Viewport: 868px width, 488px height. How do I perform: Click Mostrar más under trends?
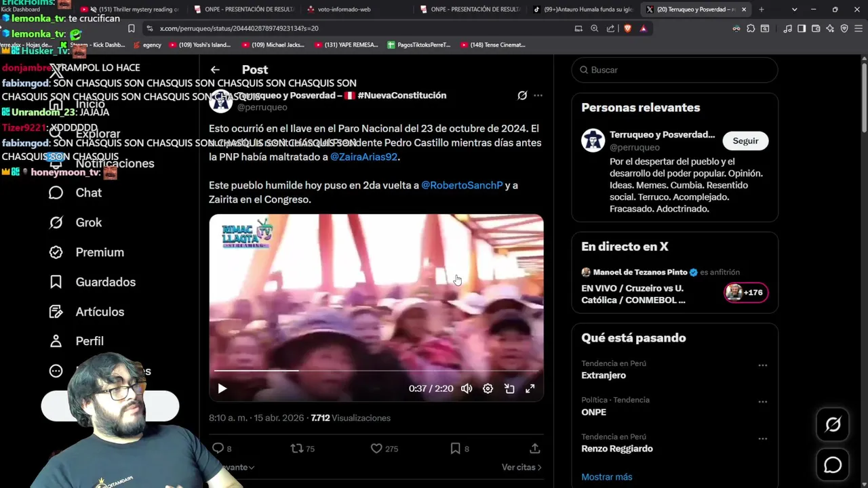click(x=607, y=477)
